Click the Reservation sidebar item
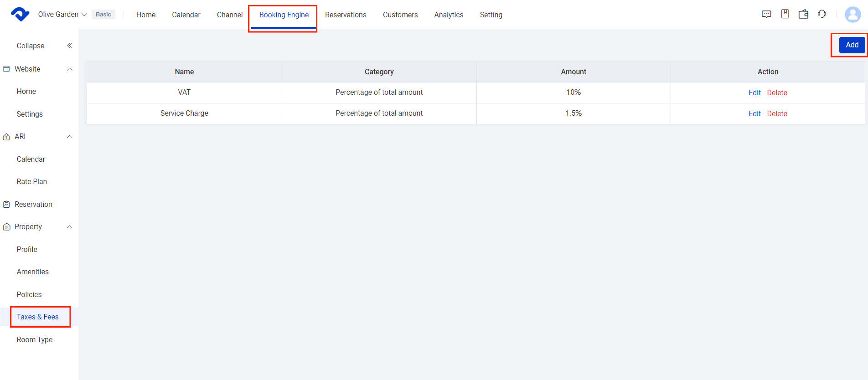Image resolution: width=868 pixels, height=380 pixels. coord(33,204)
